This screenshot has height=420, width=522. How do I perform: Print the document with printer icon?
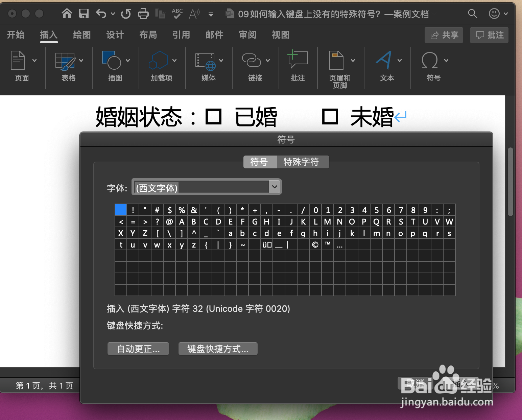coord(143,14)
